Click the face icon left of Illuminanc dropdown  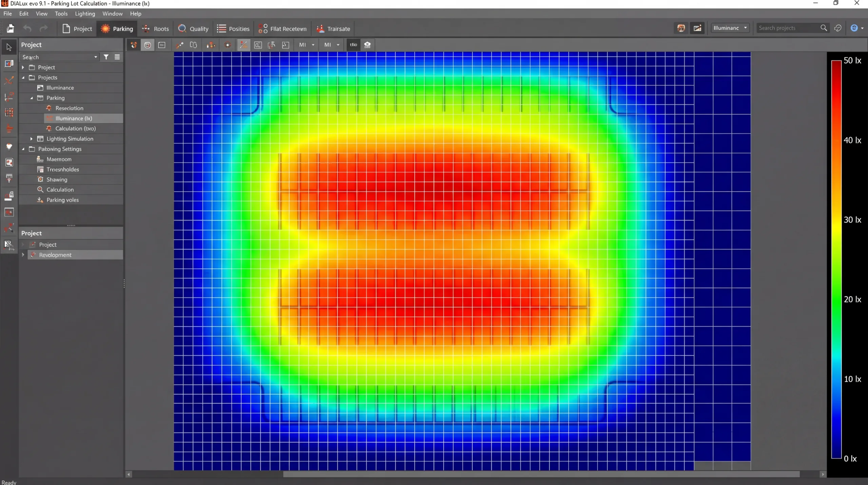click(681, 28)
